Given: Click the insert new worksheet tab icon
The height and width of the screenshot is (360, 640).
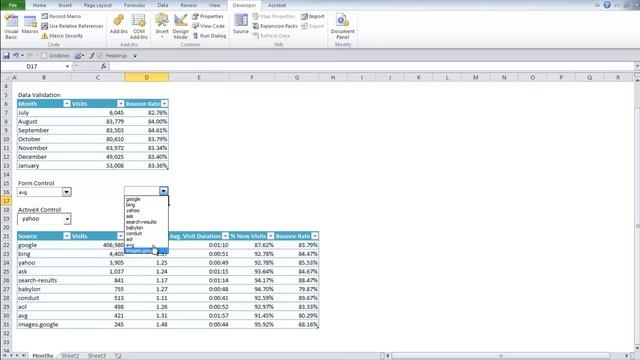Looking at the screenshot, I should point(118,356).
